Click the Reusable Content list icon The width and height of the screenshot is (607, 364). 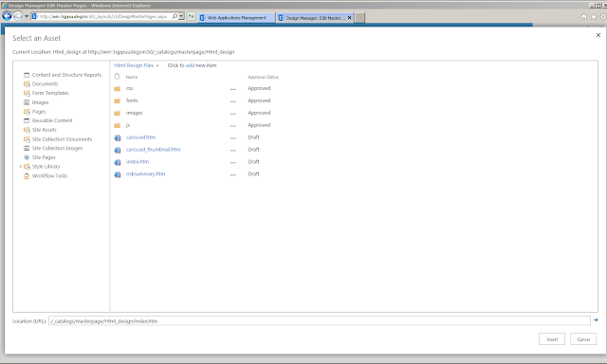[x=27, y=120]
